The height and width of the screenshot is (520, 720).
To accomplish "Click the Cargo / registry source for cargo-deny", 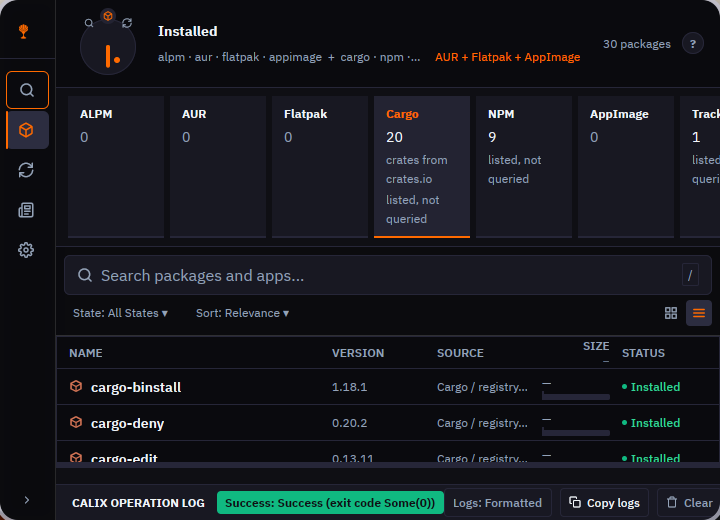I will 482,423.
